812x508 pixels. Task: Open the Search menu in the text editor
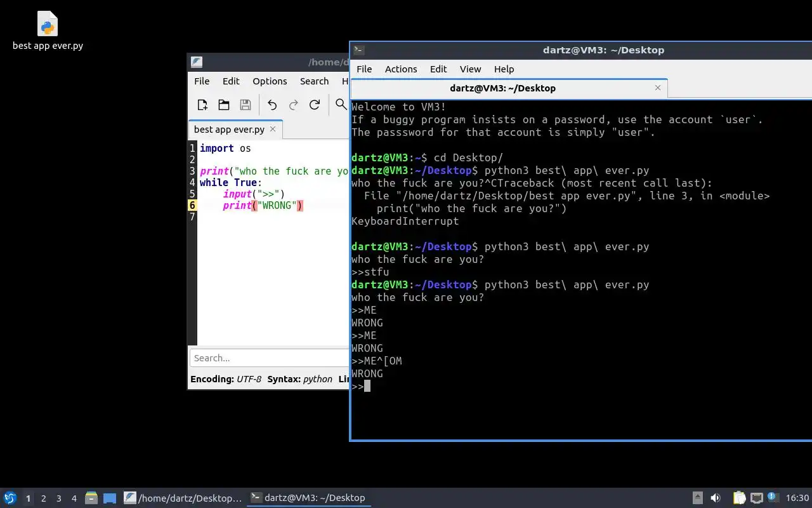coord(314,81)
